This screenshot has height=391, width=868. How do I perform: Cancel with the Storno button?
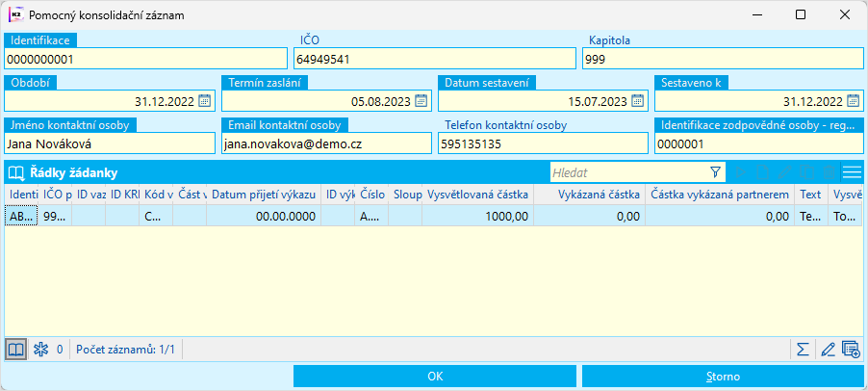pos(723,377)
